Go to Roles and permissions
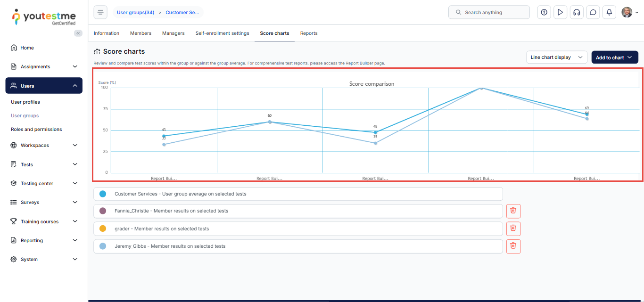The width and height of the screenshot is (644, 302). coord(36,130)
